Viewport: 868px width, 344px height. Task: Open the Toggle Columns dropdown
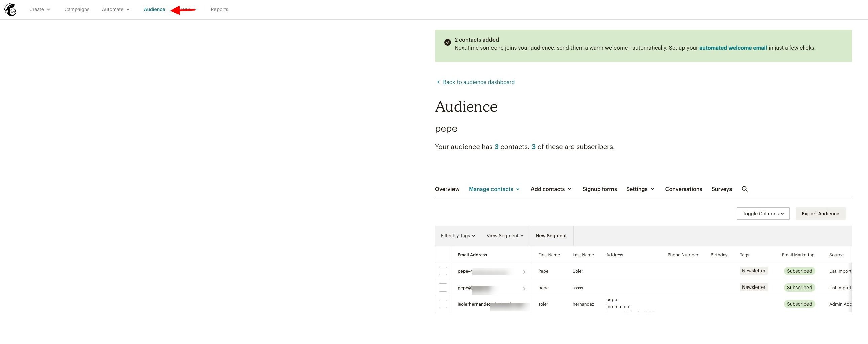pyautogui.click(x=763, y=214)
